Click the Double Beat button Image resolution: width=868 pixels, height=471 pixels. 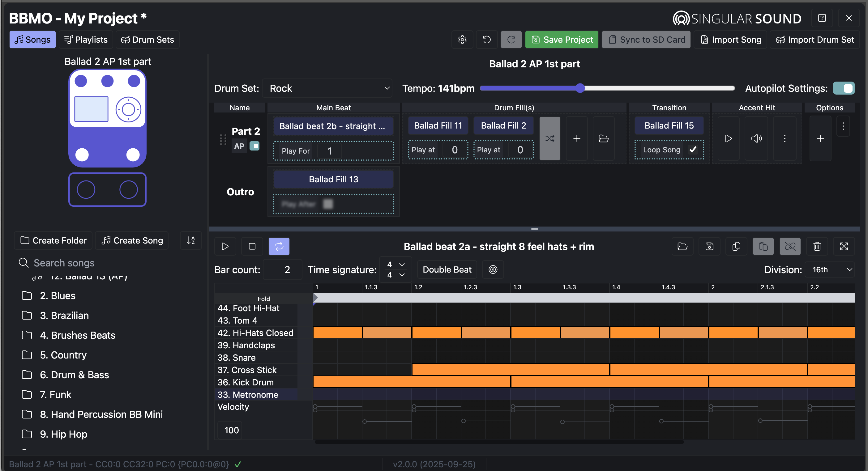pyautogui.click(x=447, y=270)
